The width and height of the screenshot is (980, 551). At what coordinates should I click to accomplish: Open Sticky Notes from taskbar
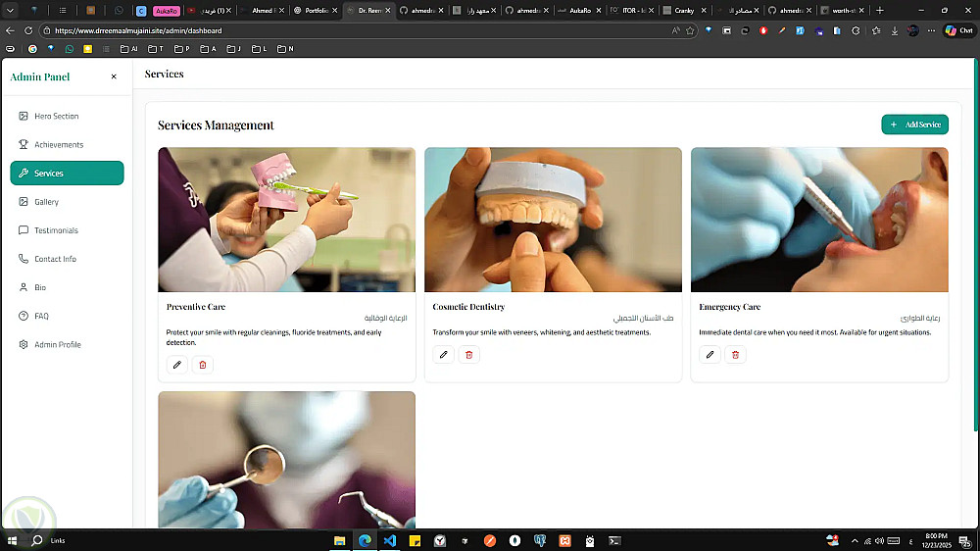pos(415,540)
